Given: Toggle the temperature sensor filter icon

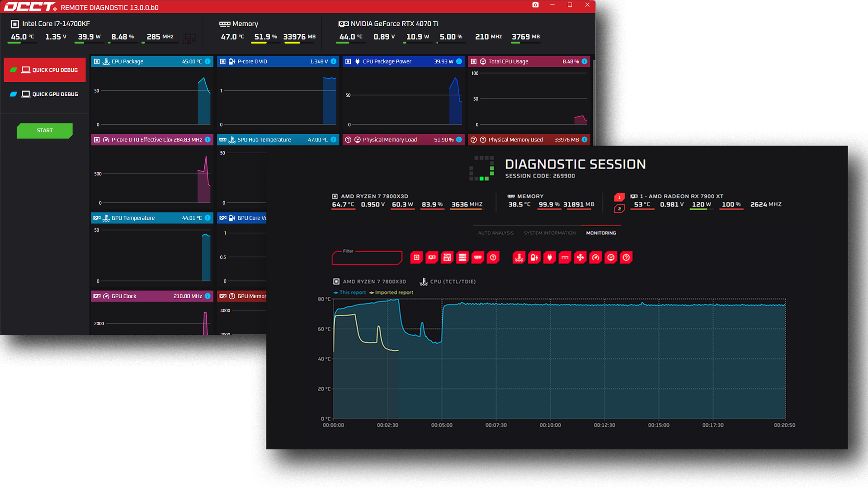Looking at the screenshot, I should pos(519,258).
